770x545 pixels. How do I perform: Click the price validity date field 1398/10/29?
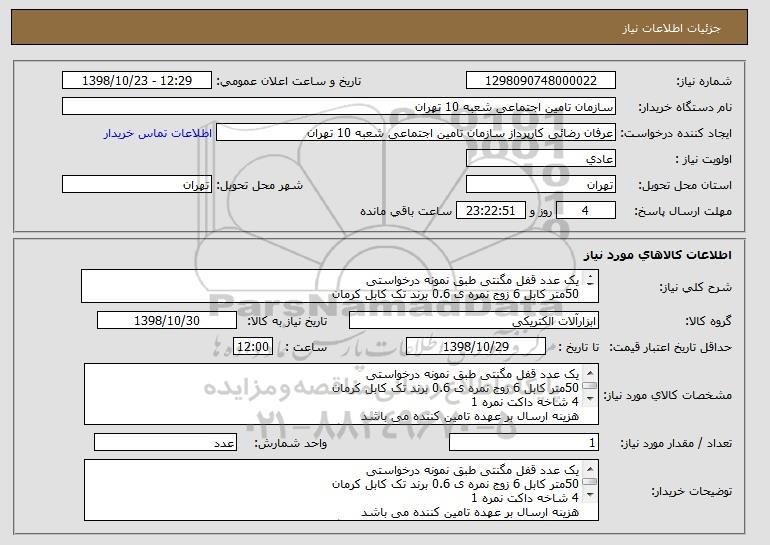pyautogui.click(x=476, y=347)
